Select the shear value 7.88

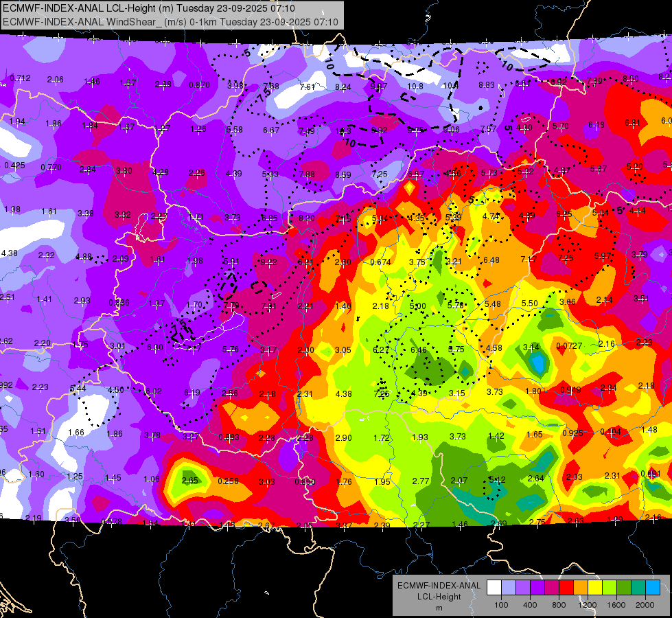click(307, 174)
